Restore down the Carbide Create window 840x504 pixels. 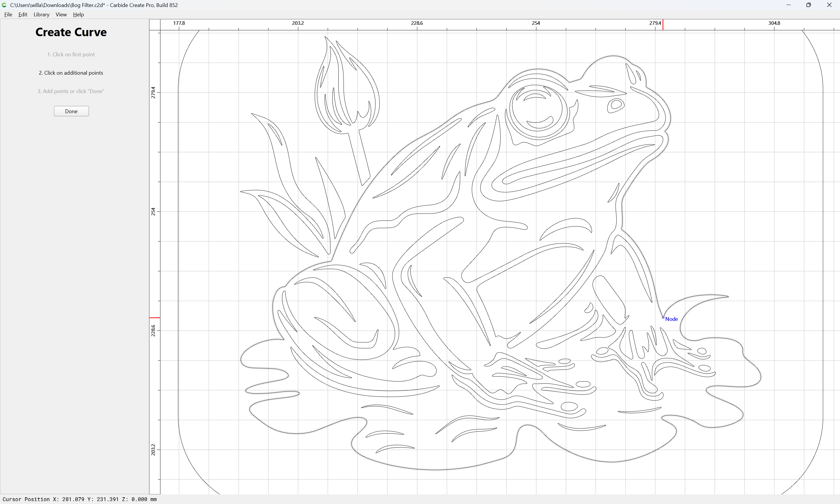coord(808,5)
